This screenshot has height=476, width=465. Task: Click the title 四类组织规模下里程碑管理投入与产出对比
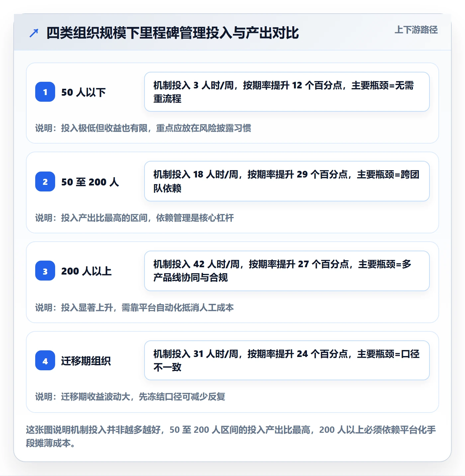pyautogui.click(x=173, y=33)
